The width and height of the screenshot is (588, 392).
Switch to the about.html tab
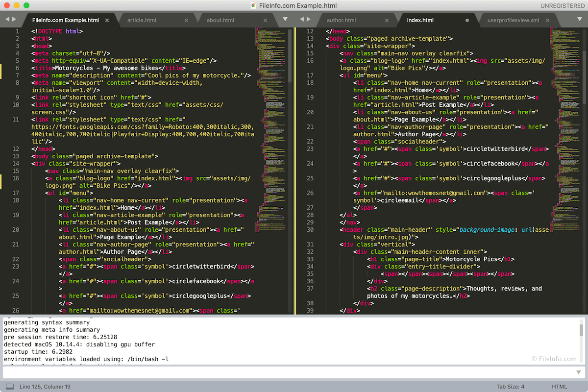220,21
